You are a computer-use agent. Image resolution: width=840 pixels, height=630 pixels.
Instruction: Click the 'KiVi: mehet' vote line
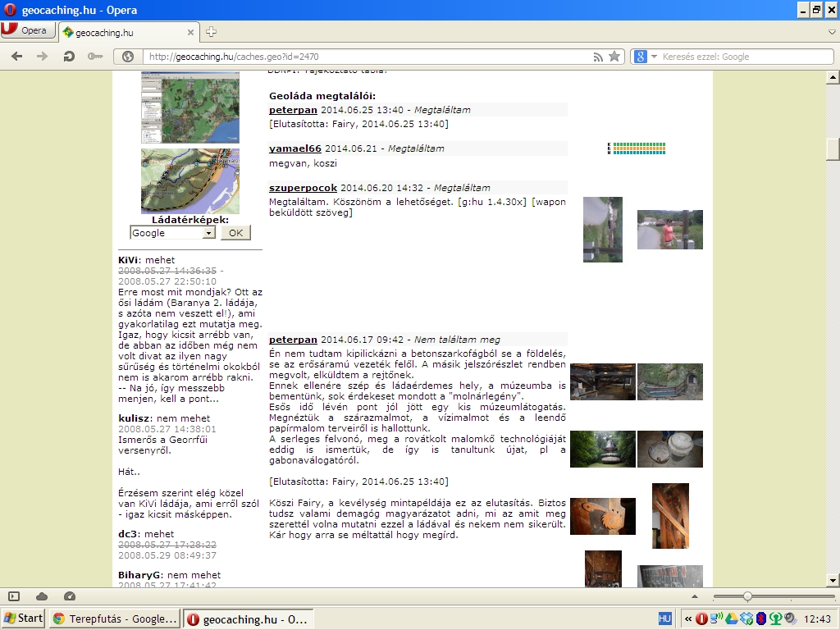(147, 260)
